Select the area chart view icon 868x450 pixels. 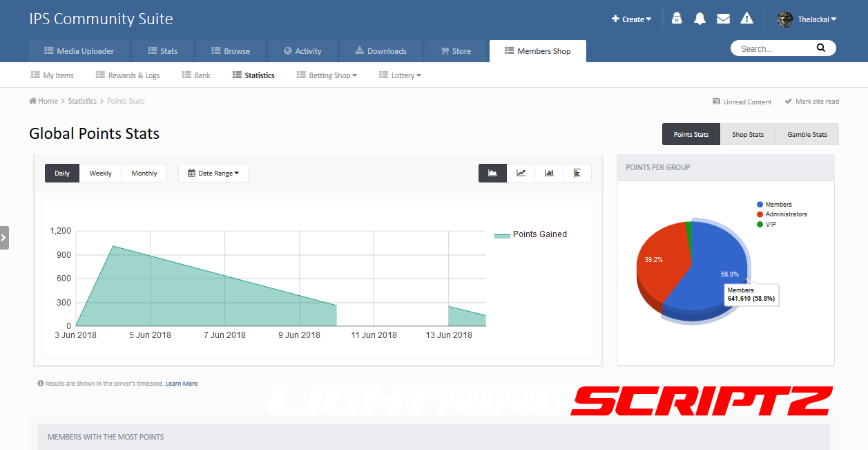[493, 173]
